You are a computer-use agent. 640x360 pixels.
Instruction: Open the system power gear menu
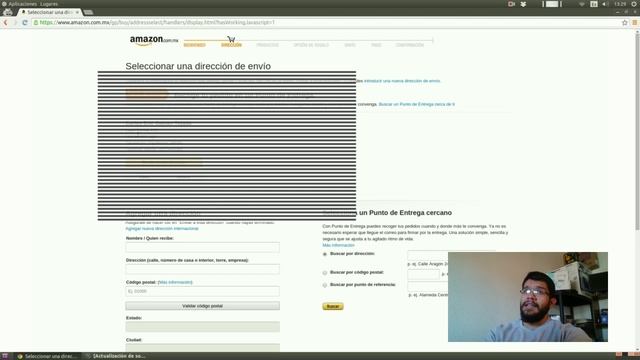(x=635, y=4)
